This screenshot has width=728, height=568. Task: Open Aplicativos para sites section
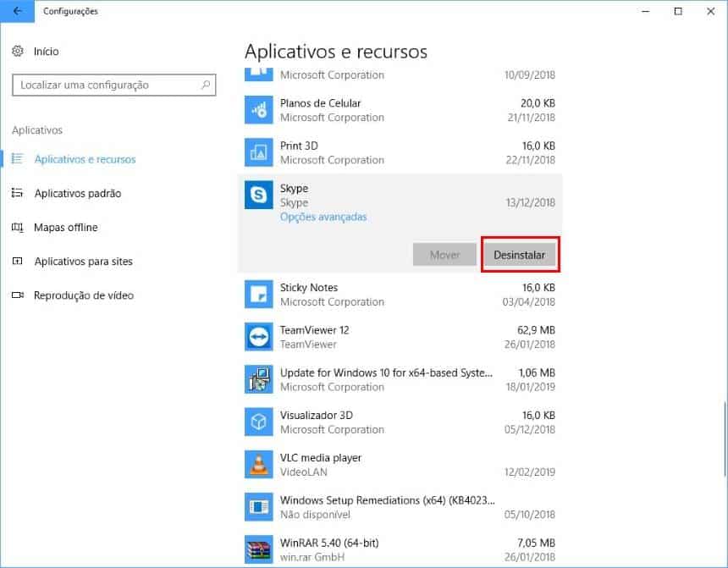(83, 261)
